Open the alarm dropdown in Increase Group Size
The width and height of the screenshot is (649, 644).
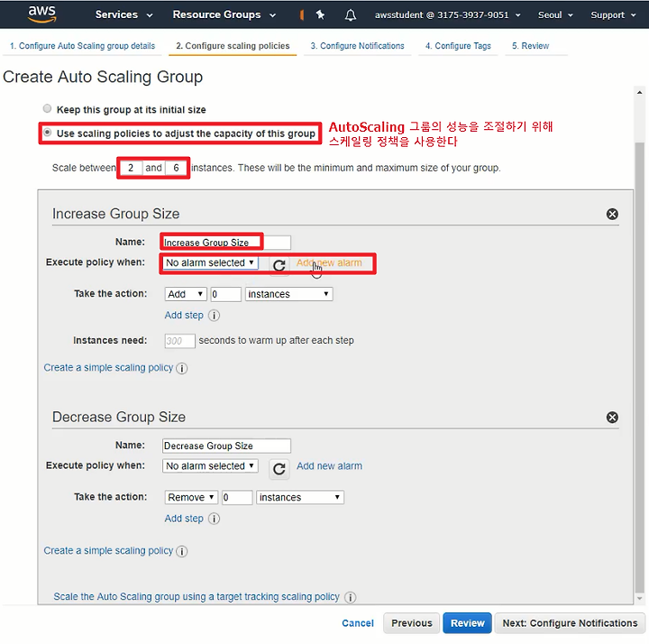[x=210, y=262]
